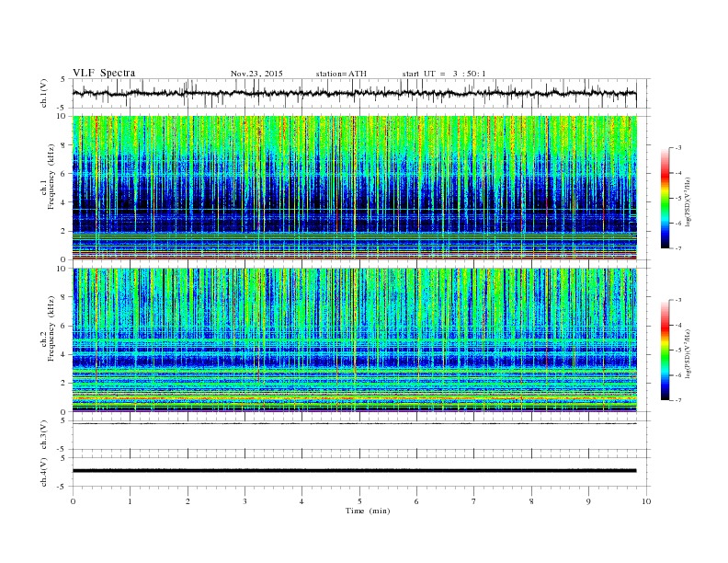Click the "Time (min)" x-axis label
The image size is (728, 563).
(368, 511)
